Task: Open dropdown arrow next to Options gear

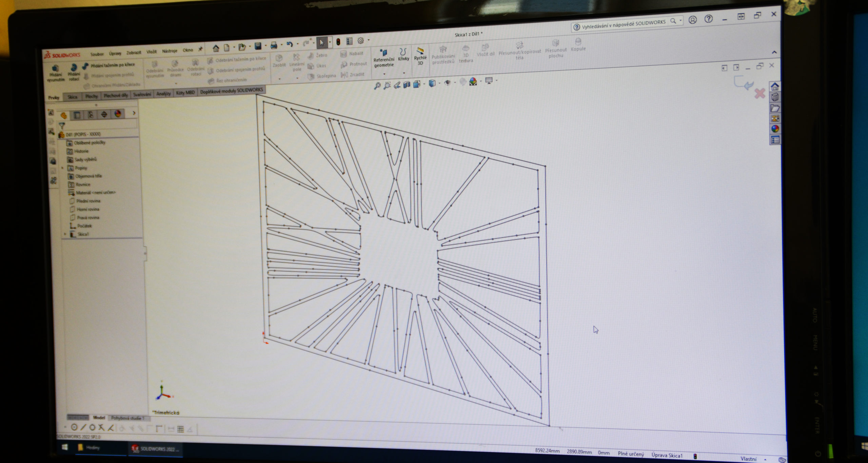Action: (x=369, y=40)
